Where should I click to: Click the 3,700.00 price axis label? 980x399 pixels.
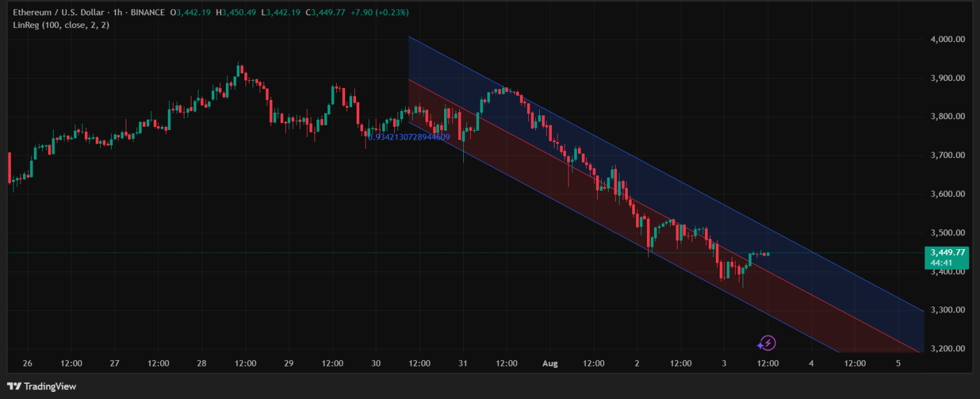pos(947,156)
